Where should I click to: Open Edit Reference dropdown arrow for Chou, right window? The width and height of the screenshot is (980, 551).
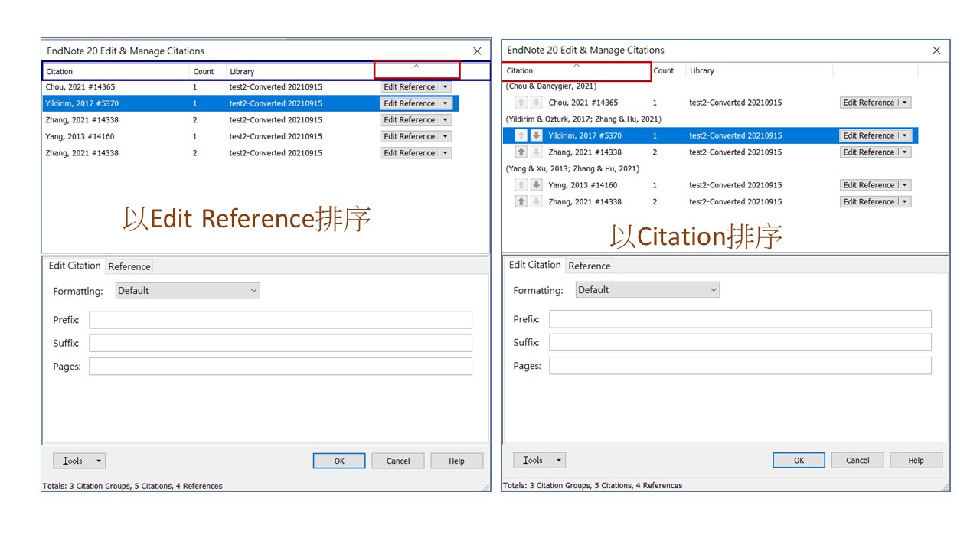[905, 103]
